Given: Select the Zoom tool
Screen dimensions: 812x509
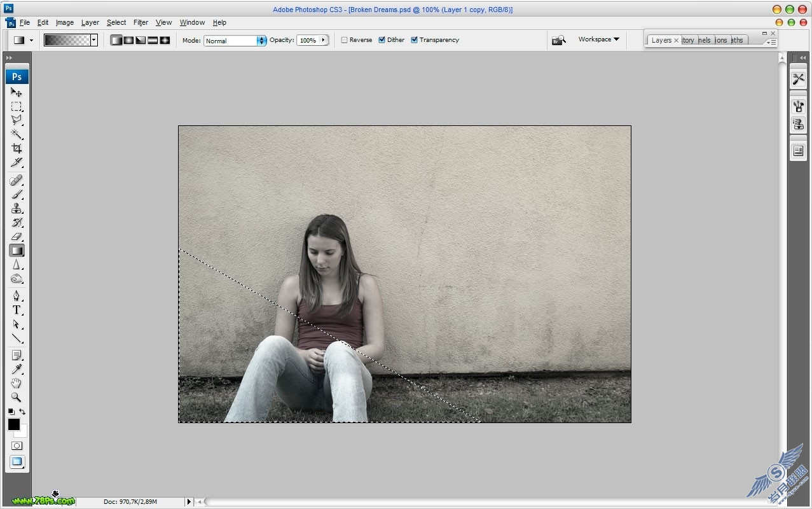Looking at the screenshot, I should [17, 397].
